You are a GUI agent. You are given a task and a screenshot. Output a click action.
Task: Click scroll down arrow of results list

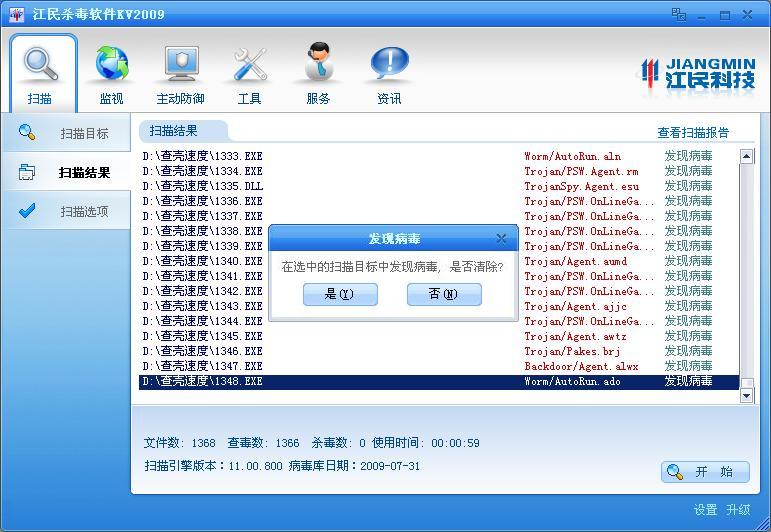(746, 395)
